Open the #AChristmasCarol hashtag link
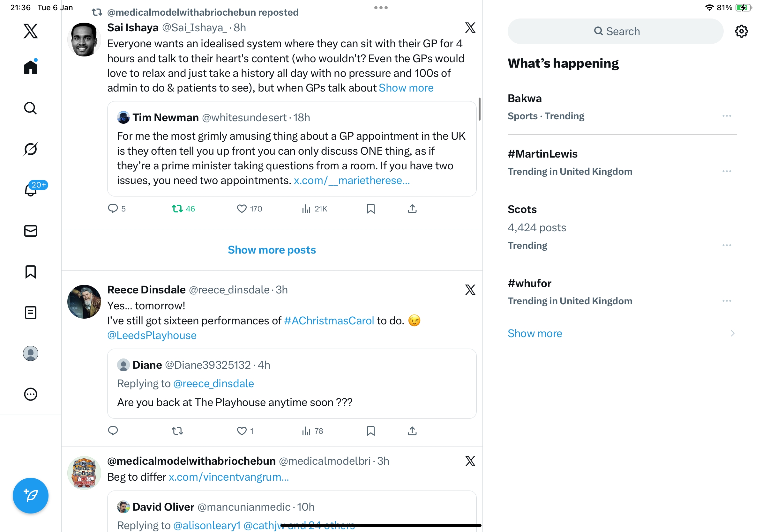This screenshot has width=762, height=532. [329, 321]
